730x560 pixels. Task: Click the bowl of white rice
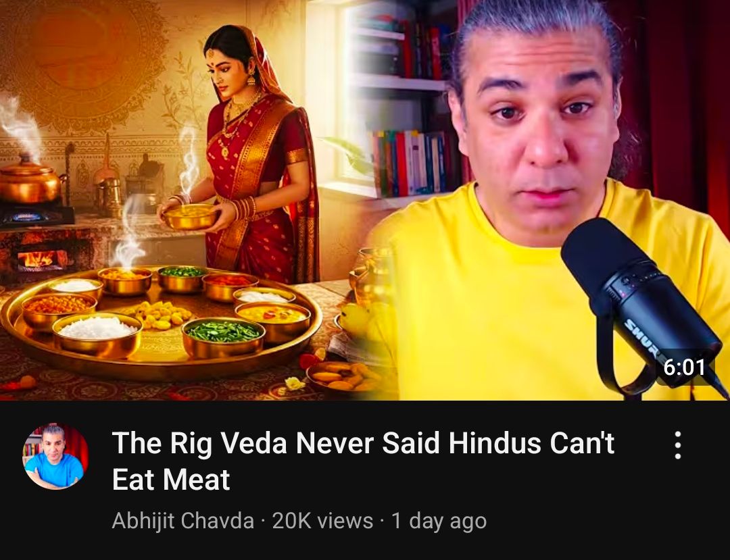[97, 335]
